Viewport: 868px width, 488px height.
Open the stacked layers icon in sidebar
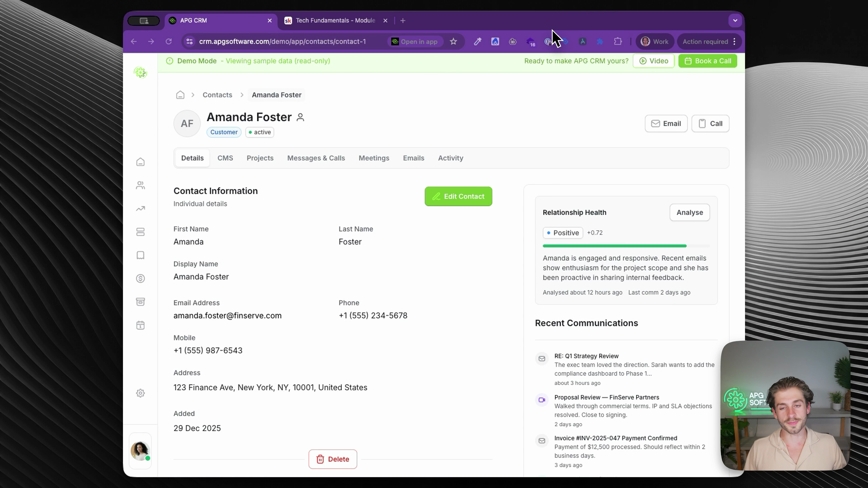point(141,232)
